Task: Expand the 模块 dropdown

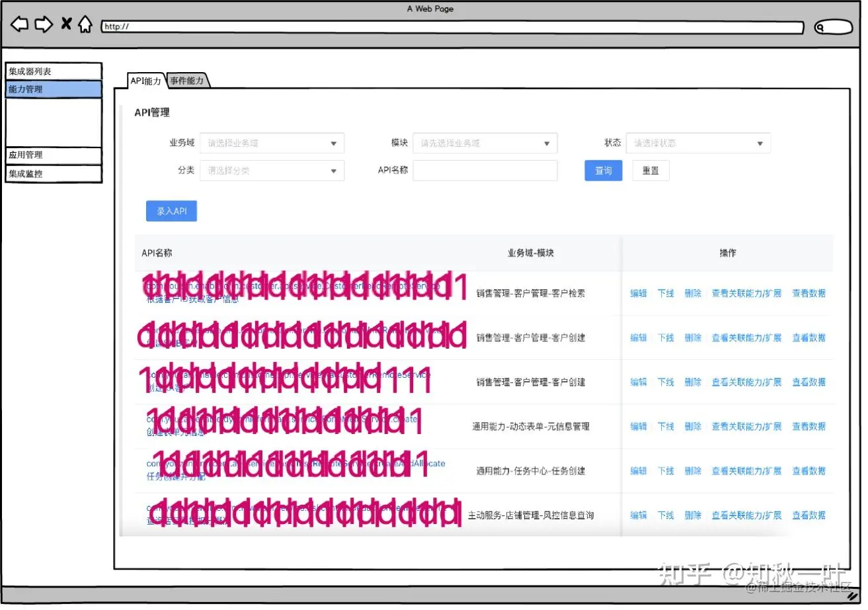Action: tap(485, 143)
